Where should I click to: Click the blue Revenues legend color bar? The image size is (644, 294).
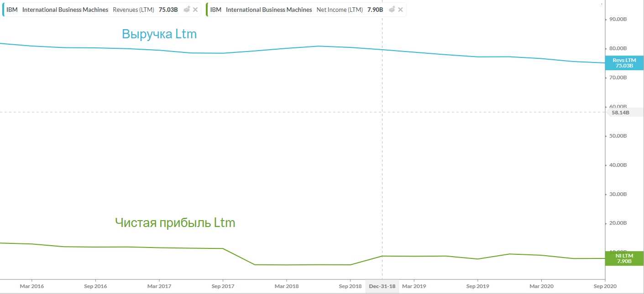(3, 10)
